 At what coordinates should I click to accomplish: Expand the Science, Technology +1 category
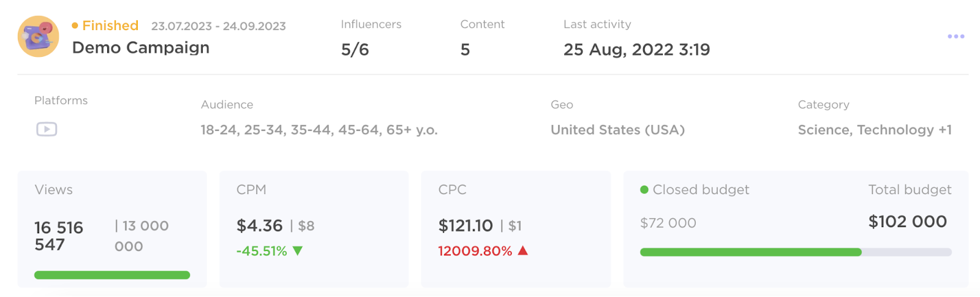[x=875, y=130]
